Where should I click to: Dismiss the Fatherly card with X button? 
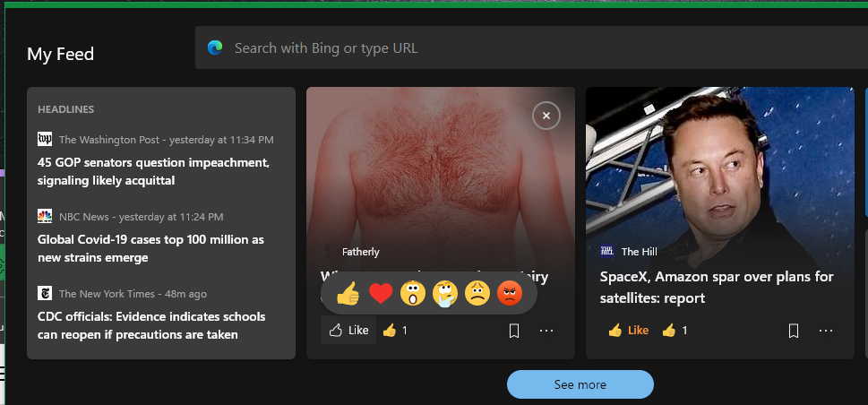point(546,116)
